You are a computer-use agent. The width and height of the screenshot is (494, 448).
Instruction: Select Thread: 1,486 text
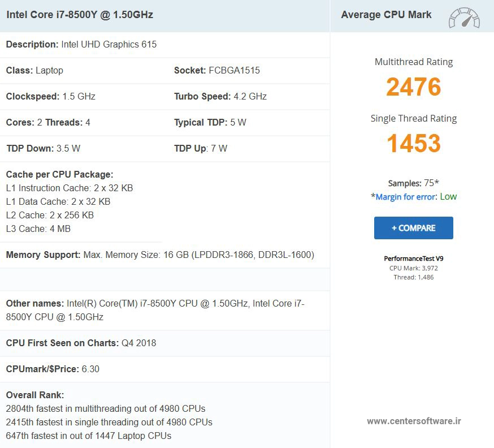(x=413, y=277)
